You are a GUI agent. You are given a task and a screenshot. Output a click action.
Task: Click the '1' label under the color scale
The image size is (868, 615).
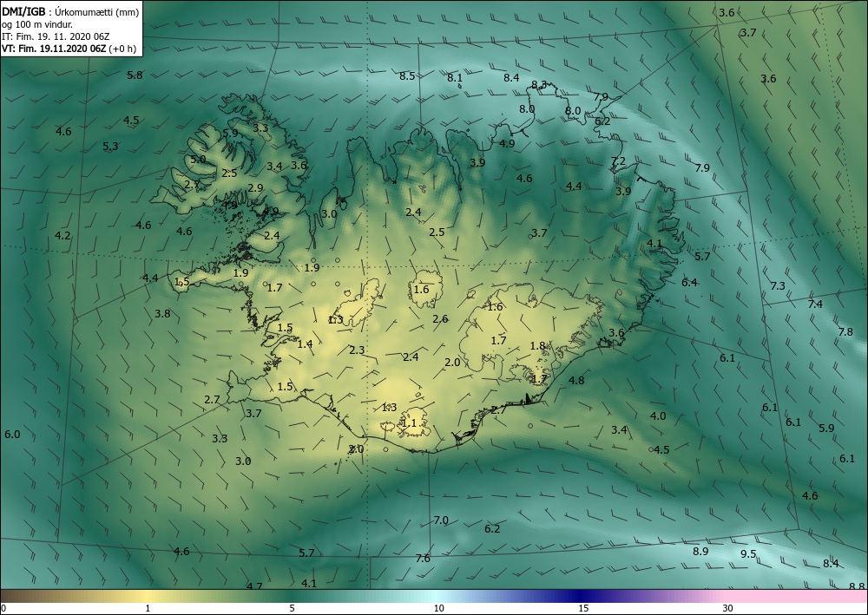(148, 609)
